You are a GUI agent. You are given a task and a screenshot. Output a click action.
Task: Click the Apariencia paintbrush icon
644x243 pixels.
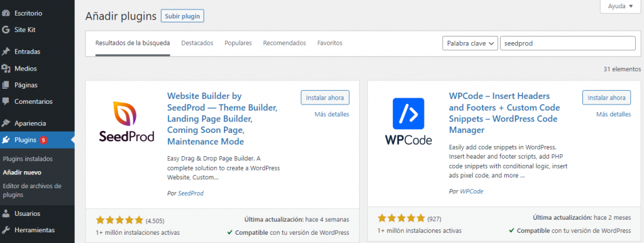click(6, 123)
